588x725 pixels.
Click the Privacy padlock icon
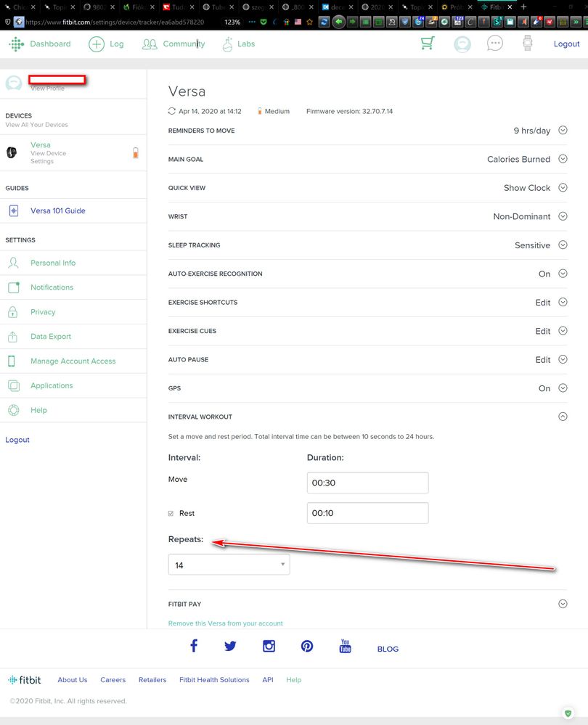tap(13, 312)
